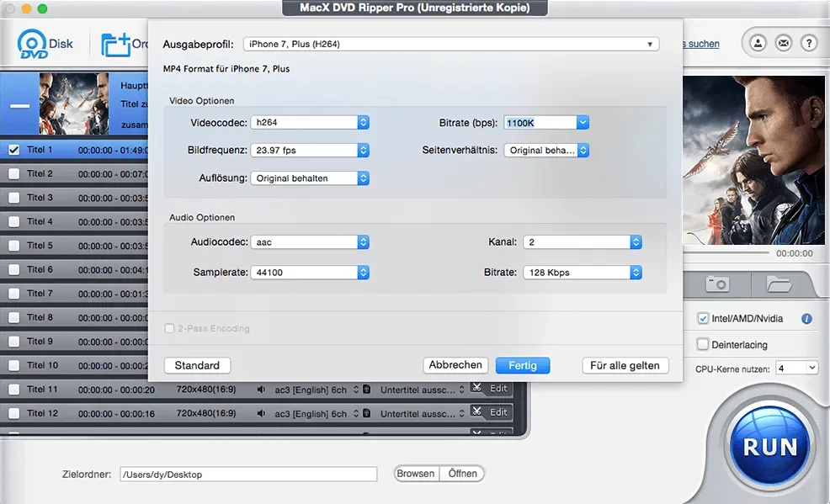830x504 pixels.
Task: Check the Titel 2 checkbox
Action: [x=14, y=174]
